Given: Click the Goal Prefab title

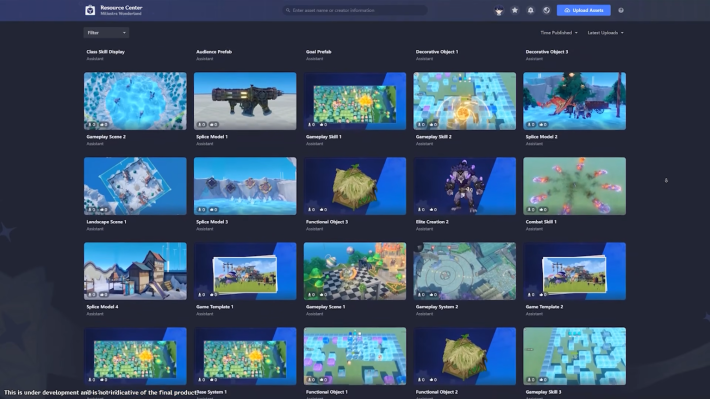Looking at the screenshot, I should tap(318, 52).
